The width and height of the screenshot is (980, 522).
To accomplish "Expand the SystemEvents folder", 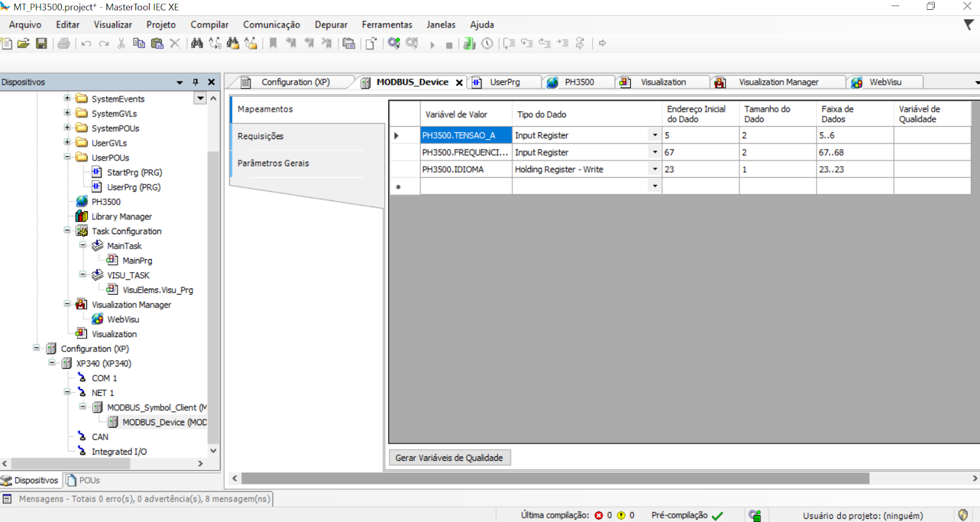I will [x=67, y=99].
